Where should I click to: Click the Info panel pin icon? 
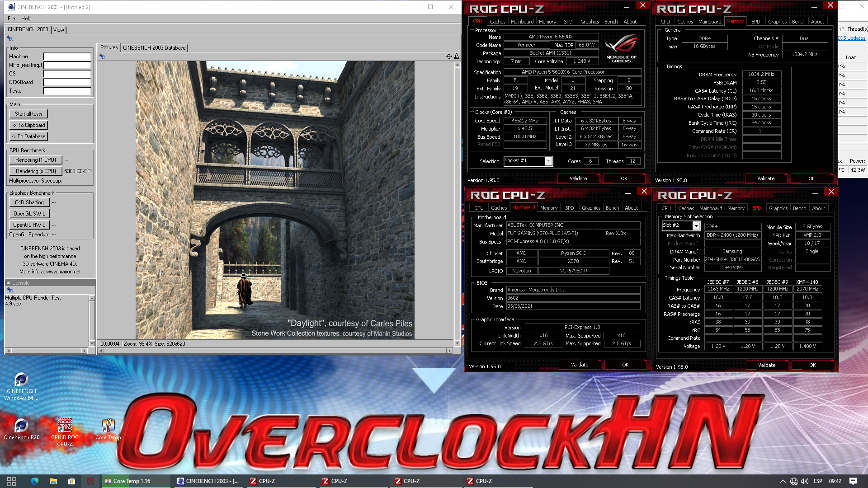coord(9,38)
